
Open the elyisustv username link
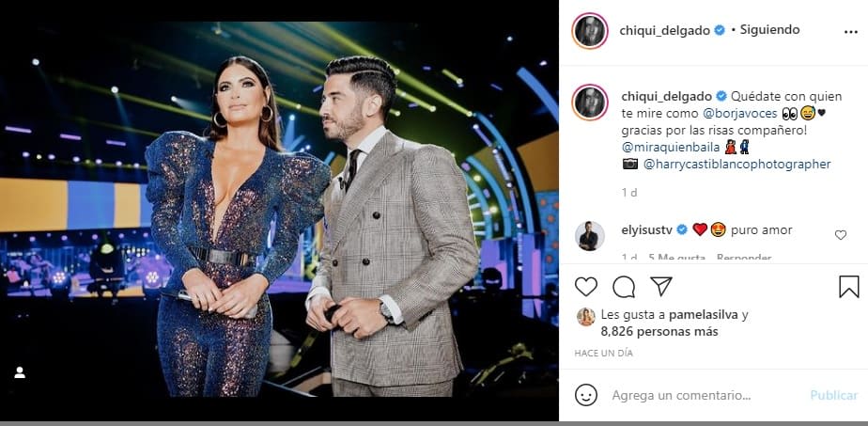[x=647, y=229]
